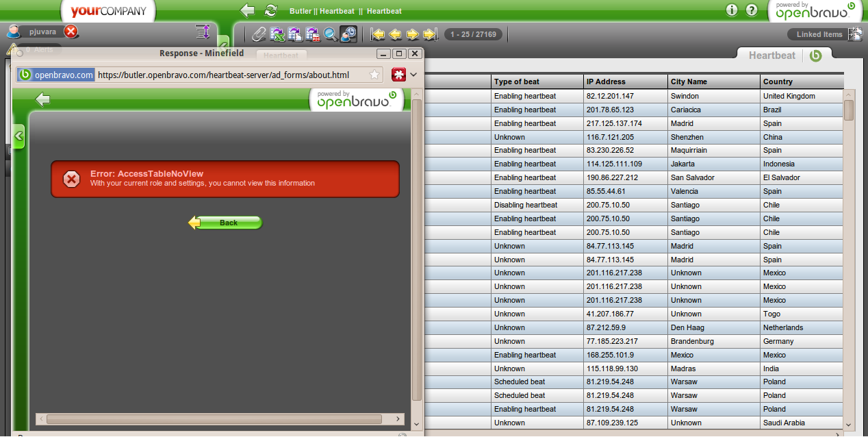
Task: Bookmark page with star icon
Action: pyautogui.click(x=374, y=75)
